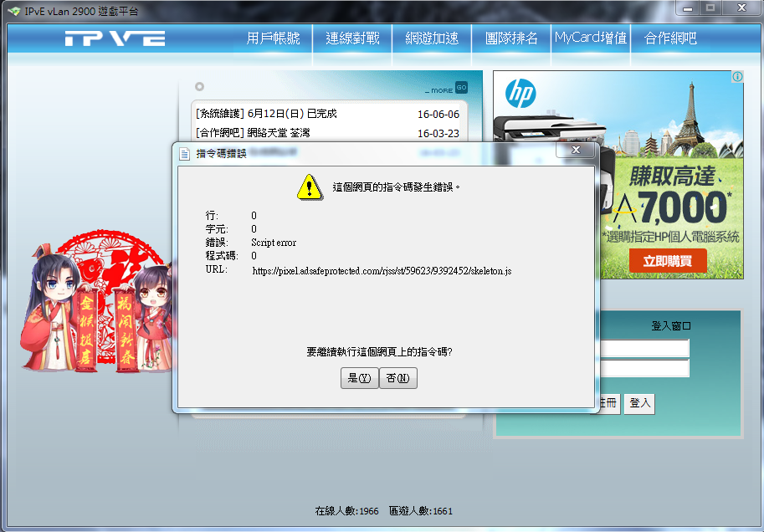Image resolution: width=764 pixels, height=532 pixels.
Task: Close the 指令碼錯誤 dialog with X
Action: (576, 150)
